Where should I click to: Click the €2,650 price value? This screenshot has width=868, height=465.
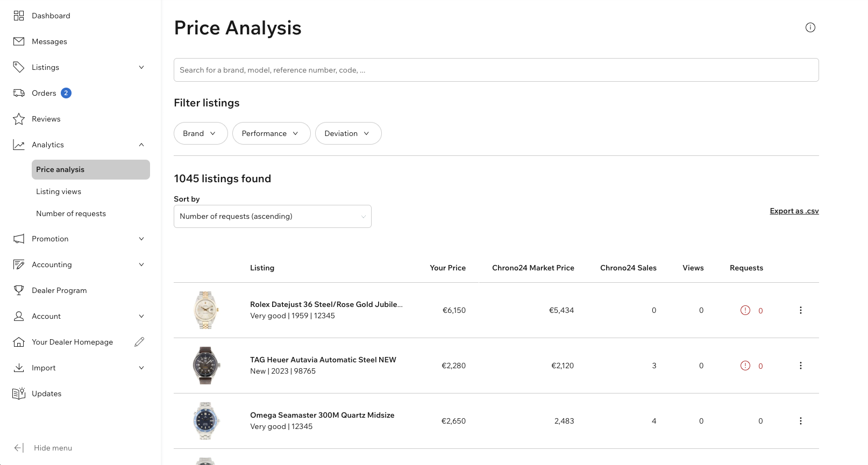453,421
